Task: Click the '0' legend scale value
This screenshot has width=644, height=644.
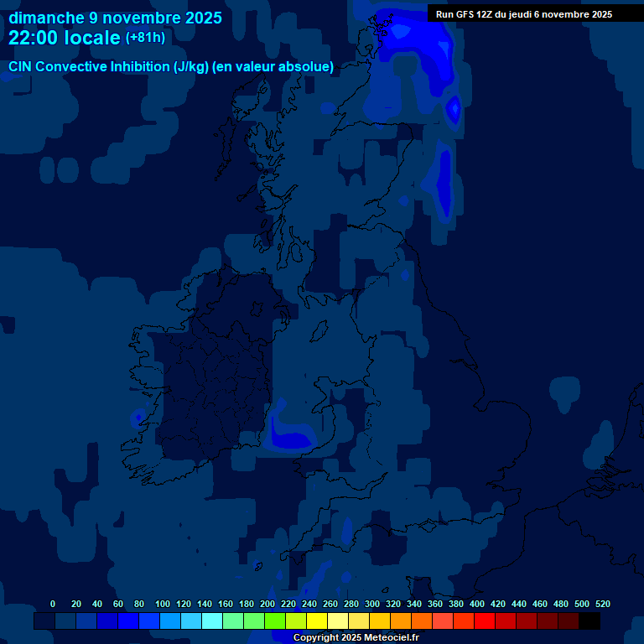Action: coord(53,604)
